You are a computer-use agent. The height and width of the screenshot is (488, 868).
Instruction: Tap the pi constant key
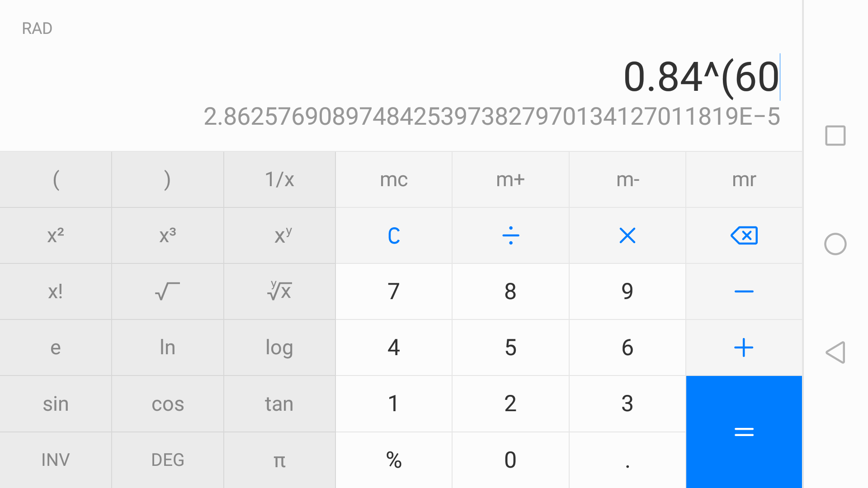tap(279, 460)
